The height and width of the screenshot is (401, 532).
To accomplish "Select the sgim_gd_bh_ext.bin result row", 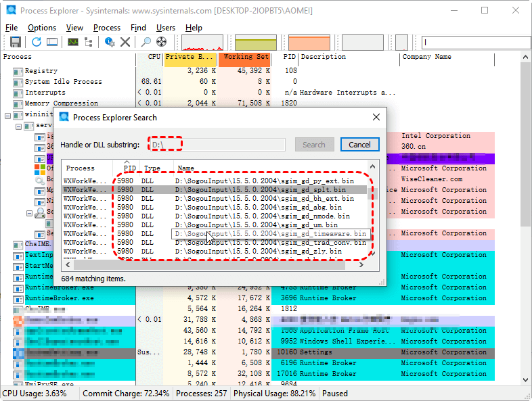I will tap(215, 199).
